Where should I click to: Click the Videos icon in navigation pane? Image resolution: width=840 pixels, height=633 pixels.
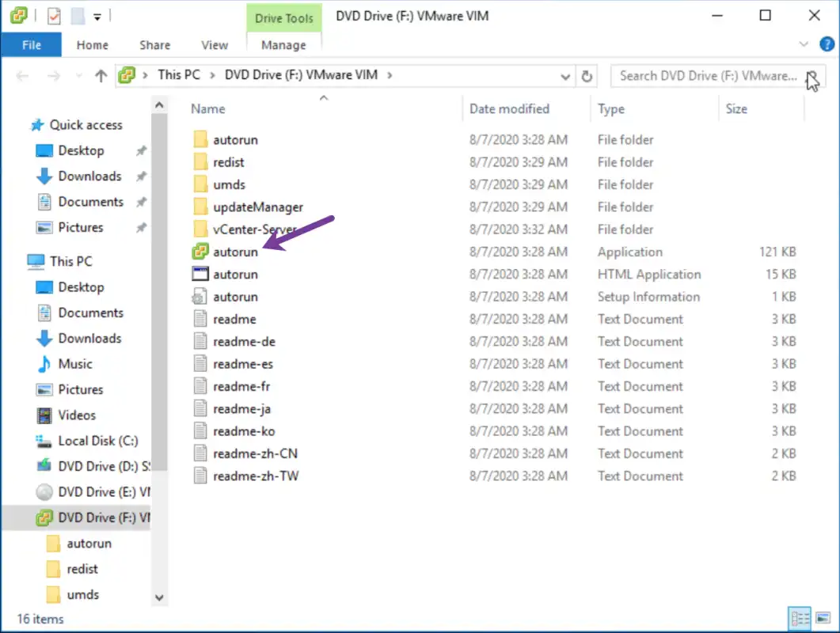coord(44,415)
